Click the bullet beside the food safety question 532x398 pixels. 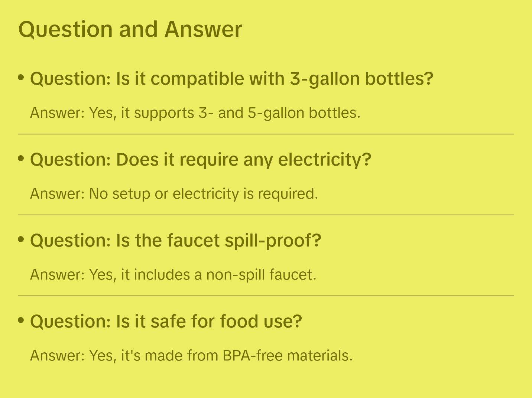(21, 320)
